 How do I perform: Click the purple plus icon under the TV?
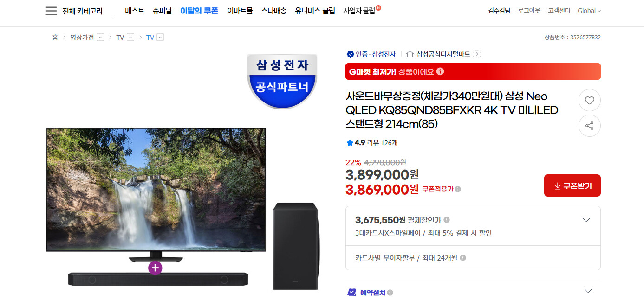point(155,268)
